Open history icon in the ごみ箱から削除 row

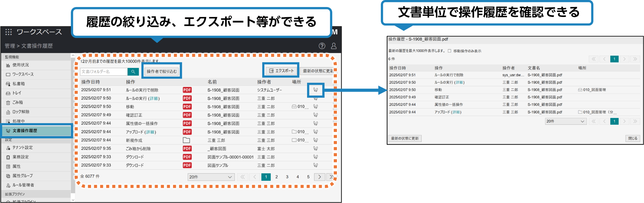316,148
